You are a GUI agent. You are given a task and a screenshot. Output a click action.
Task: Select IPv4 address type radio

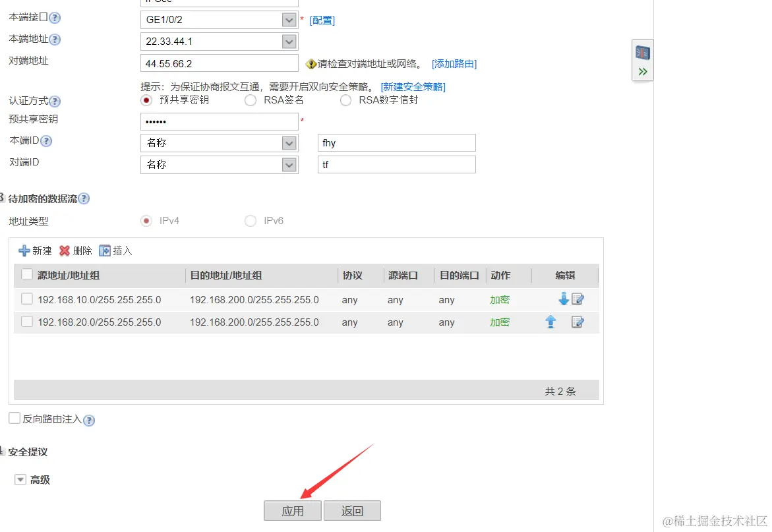(146, 221)
